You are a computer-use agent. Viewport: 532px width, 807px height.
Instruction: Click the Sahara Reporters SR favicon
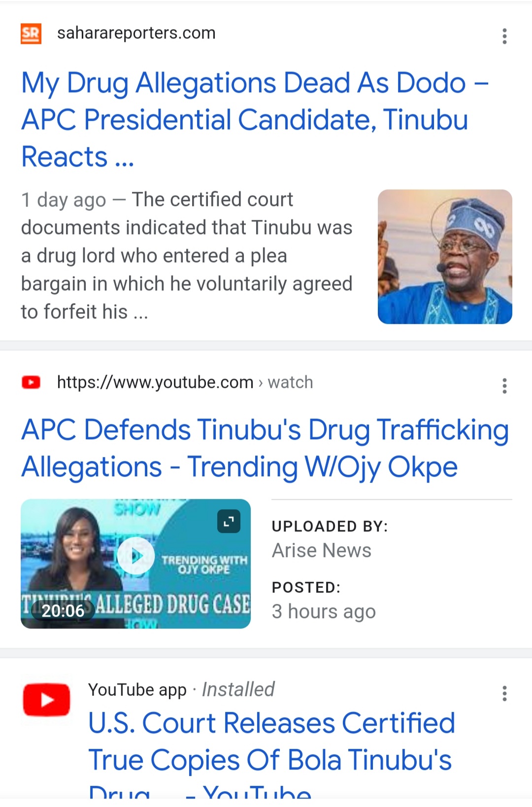click(31, 34)
